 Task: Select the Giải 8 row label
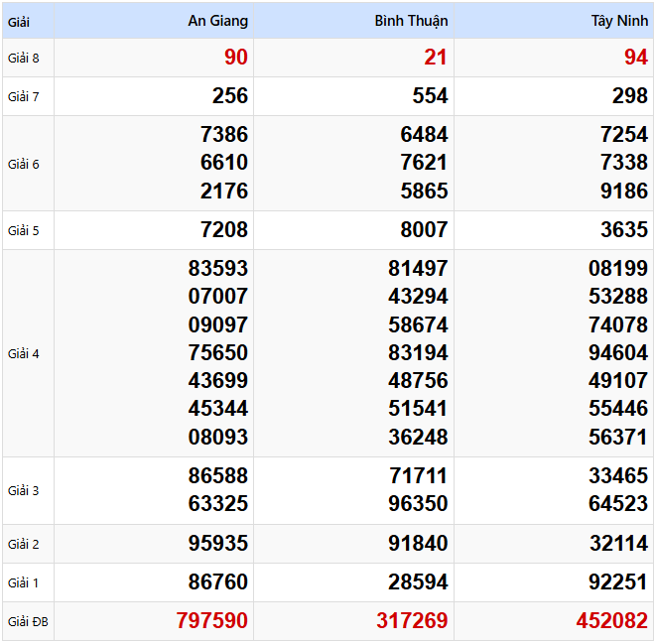(x=24, y=58)
